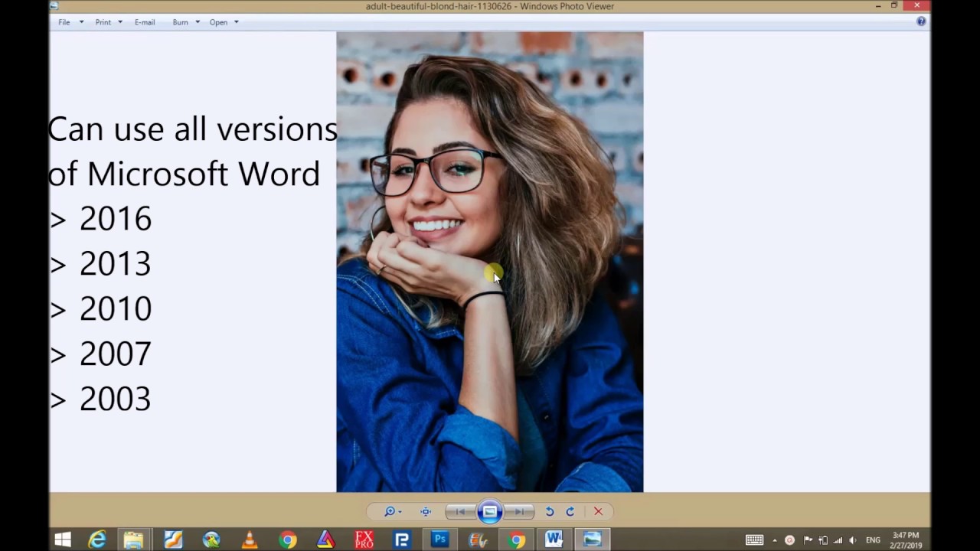Viewport: 980px width, 551px height.
Task: Restore down the Photo Viewer window
Action: point(894,6)
